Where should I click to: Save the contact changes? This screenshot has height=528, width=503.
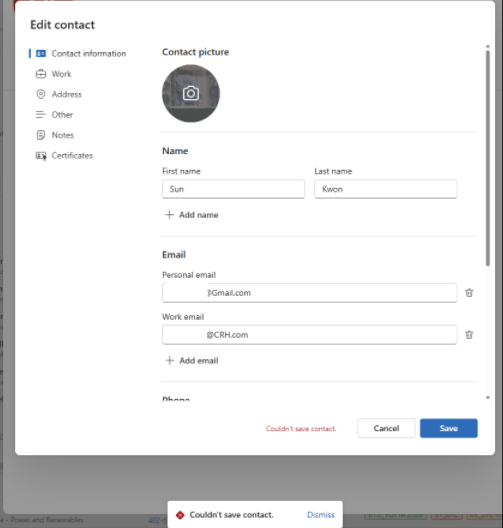pyautogui.click(x=449, y=428)
